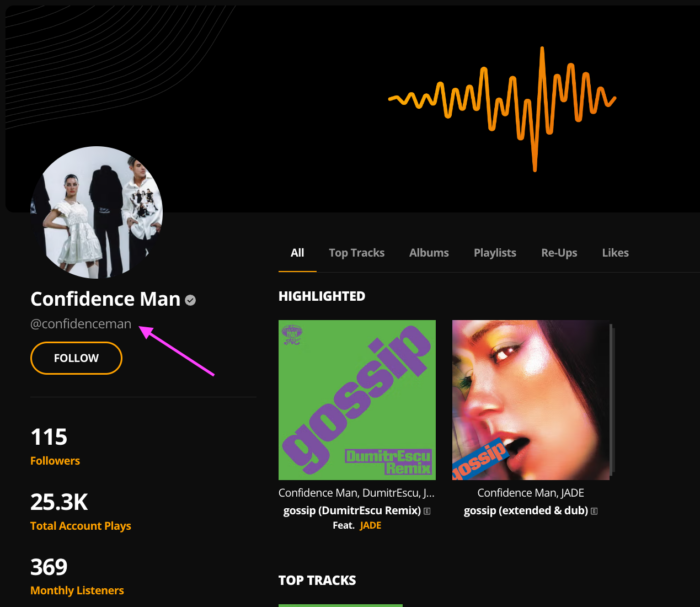Show the Re-Ups tab
Screen dimensions: 700x607
pos(559,253)
